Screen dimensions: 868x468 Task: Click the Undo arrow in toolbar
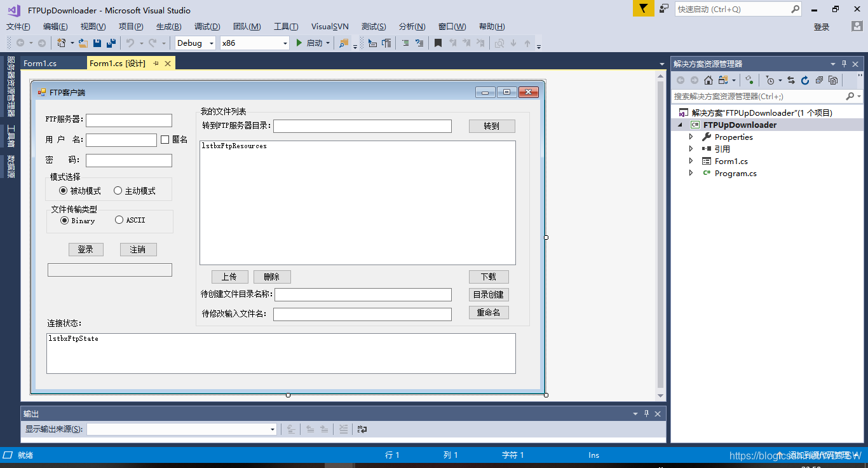pos(130,43)
